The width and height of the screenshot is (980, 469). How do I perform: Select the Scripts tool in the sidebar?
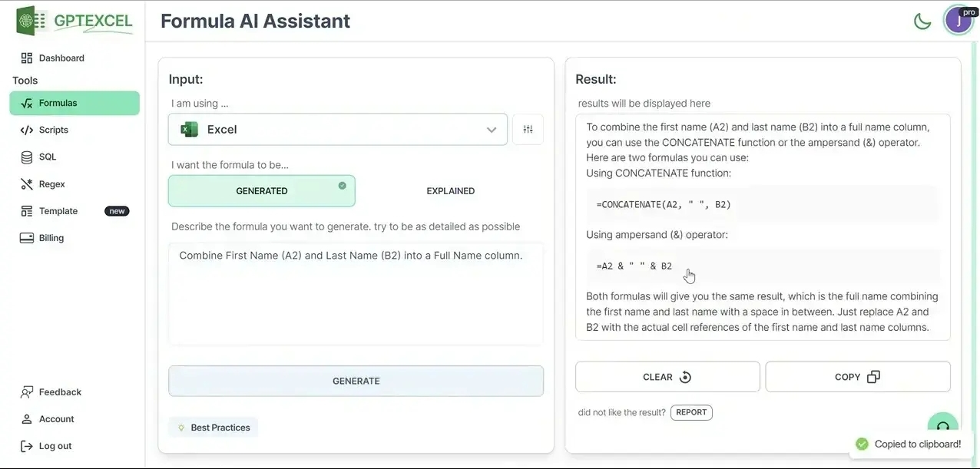[x=25, y=129]
